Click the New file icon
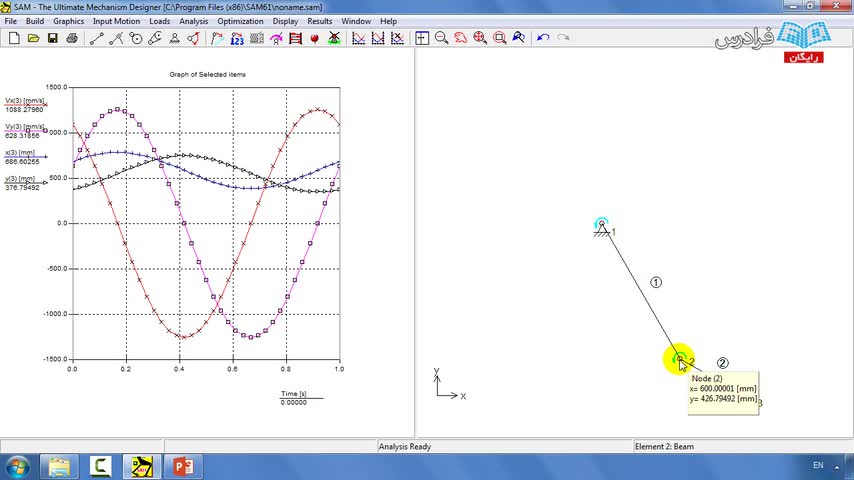Screen dimensions: 854x480 tap(14, 38)
